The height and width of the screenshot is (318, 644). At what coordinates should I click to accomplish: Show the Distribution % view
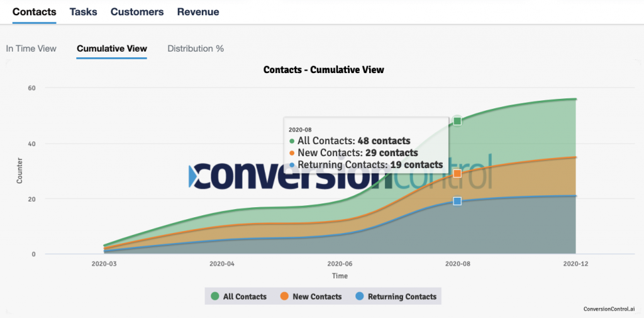coord(196,48)
